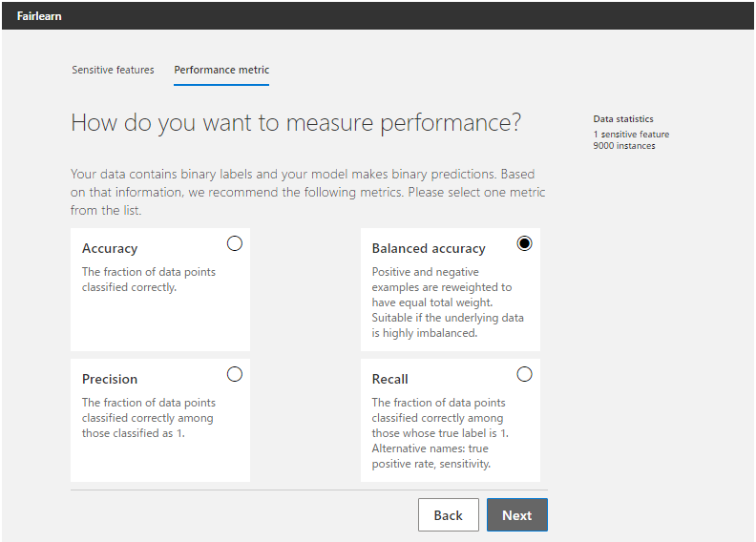This screenshot has height=542, width=756.
Task: Click the Fairlearn title in header
Action: (x=39, y=15)
